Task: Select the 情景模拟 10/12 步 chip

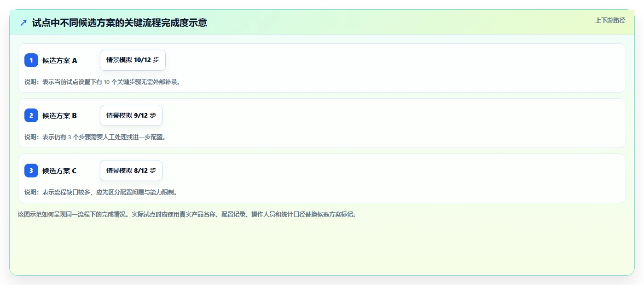Action: click(x=133, y=60)
